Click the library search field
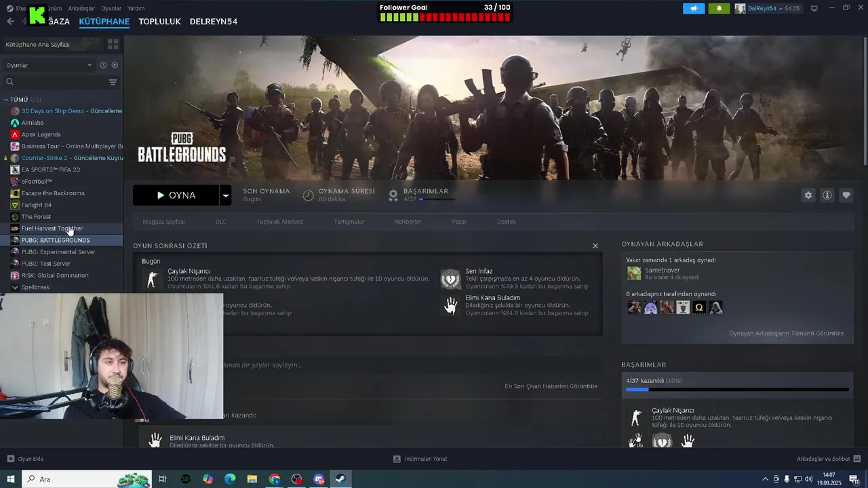This screenshot has height=488, width=868. coord(54,82)
